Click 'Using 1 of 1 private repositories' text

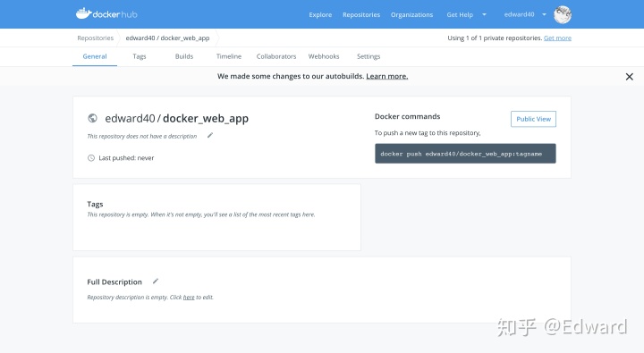click(x=495, y=38)
